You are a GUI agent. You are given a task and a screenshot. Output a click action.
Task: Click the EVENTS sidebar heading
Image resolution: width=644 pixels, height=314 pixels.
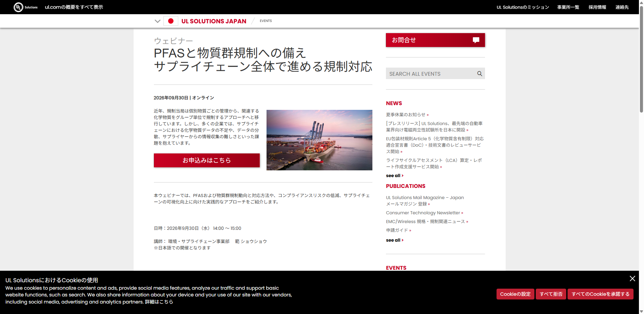click(396, 268)
